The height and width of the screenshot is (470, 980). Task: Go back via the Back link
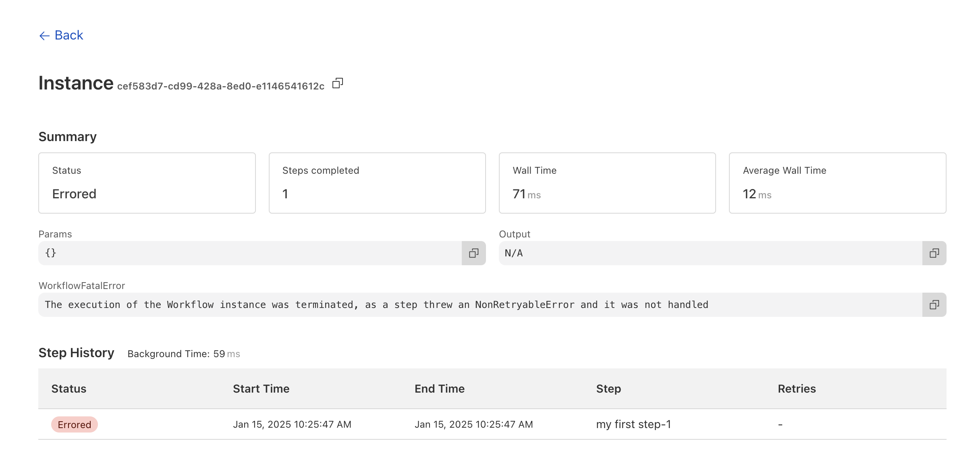click(x=69, y=35)
